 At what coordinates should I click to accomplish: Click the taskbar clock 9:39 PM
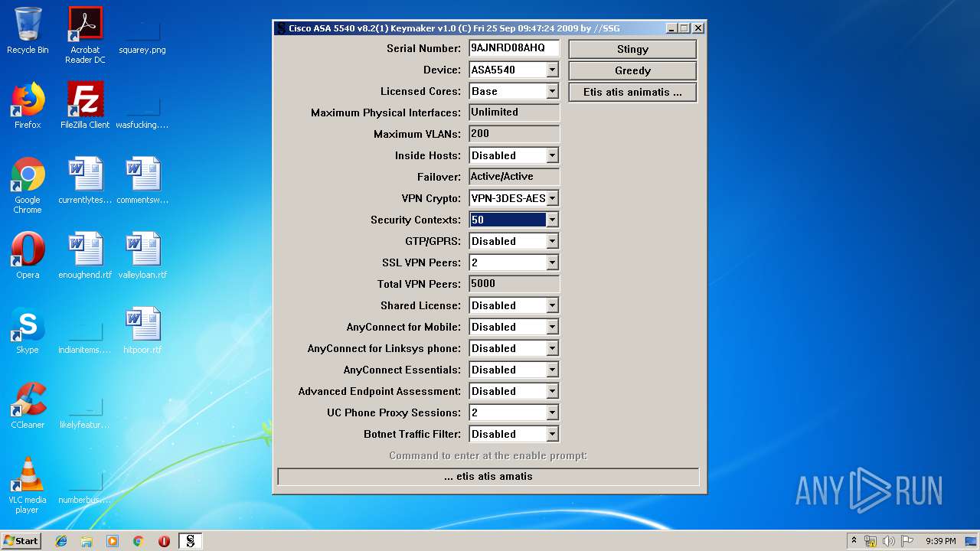pyautogui.click(x=940, y=541)
